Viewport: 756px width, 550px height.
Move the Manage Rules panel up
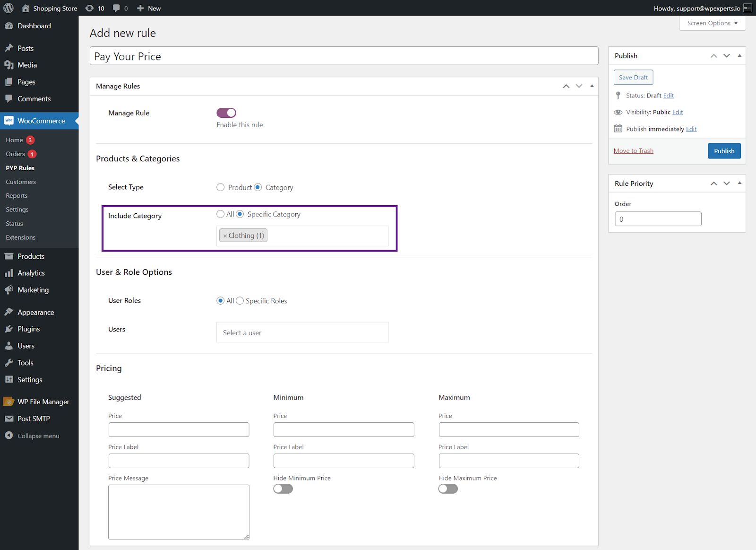[x=566, y=86]
